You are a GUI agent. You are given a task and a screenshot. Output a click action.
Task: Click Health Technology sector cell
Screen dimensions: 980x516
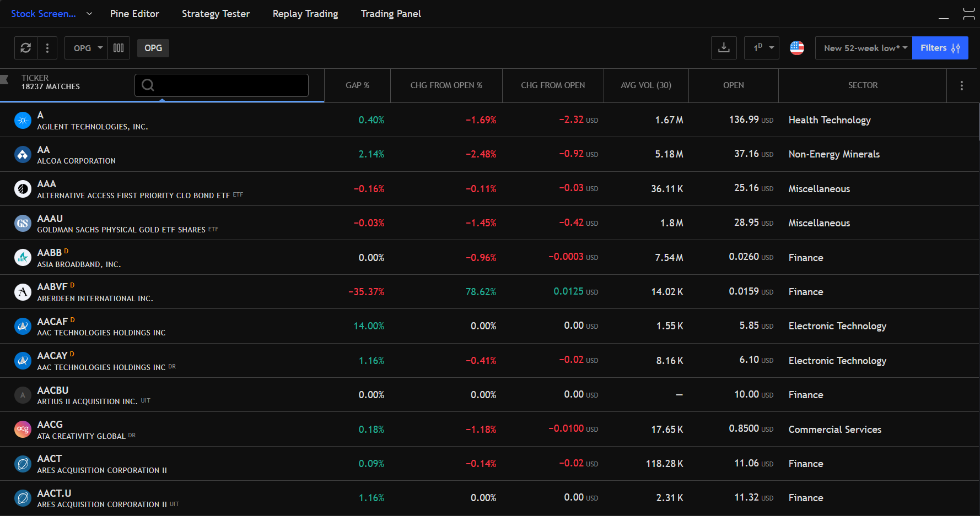[x=830, y=120]
